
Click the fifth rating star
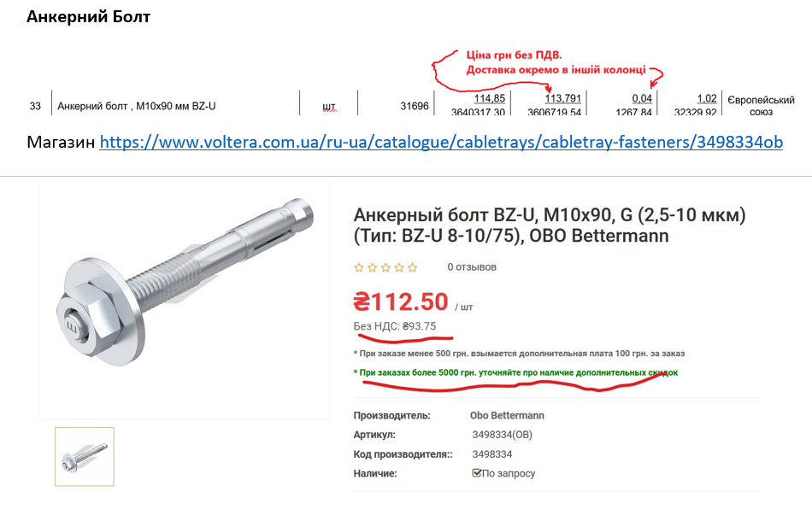413,267
